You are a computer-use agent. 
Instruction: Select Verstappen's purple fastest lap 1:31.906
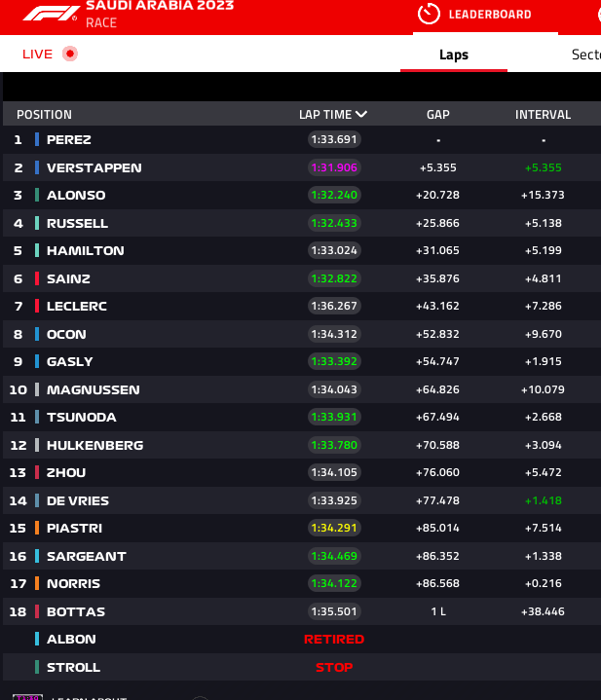coord(334,167)
